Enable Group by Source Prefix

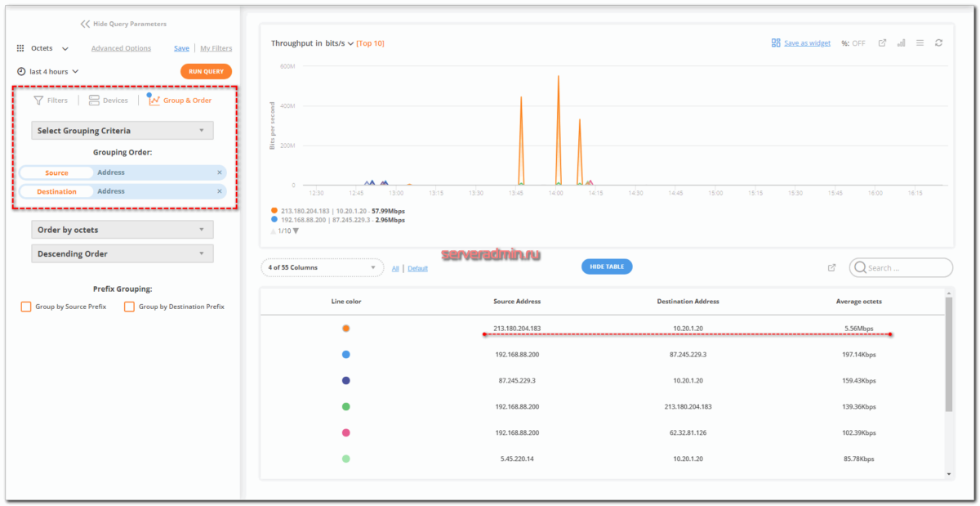[x=25, y=306]
